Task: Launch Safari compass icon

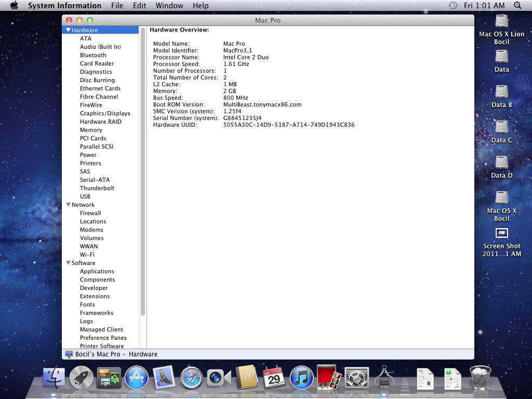Action: click(191, 378)
